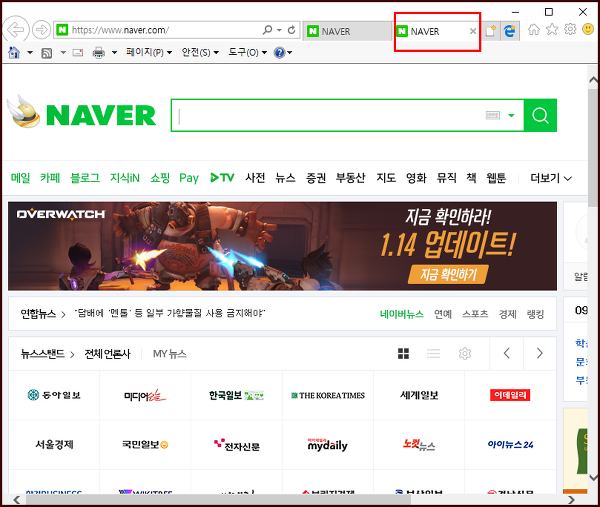
Task: Go to next newsstand page arrow
Action: (x=540, y=353)
